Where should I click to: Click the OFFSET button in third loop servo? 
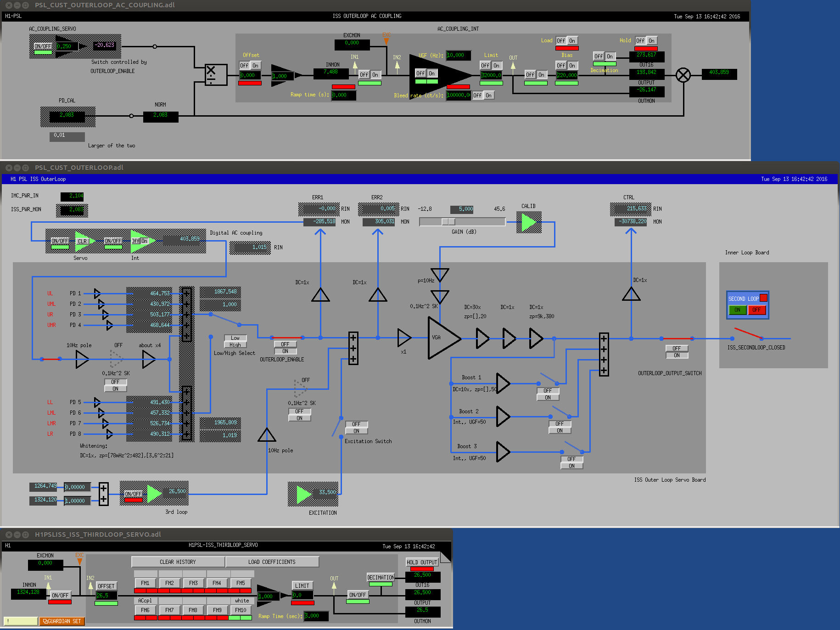pos(106,586)
